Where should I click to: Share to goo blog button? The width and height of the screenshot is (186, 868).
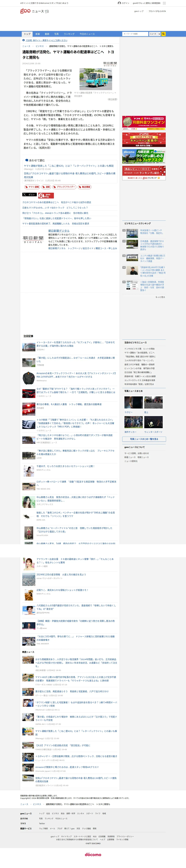46,195
